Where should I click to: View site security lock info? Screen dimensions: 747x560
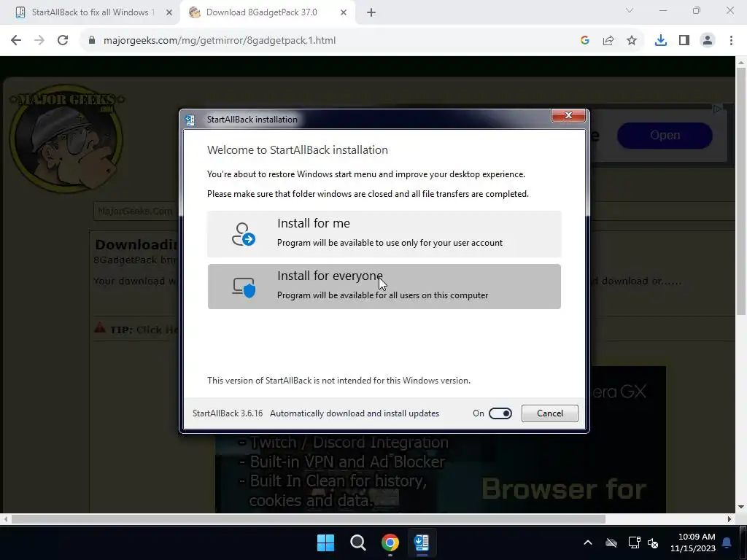point(92,41)
